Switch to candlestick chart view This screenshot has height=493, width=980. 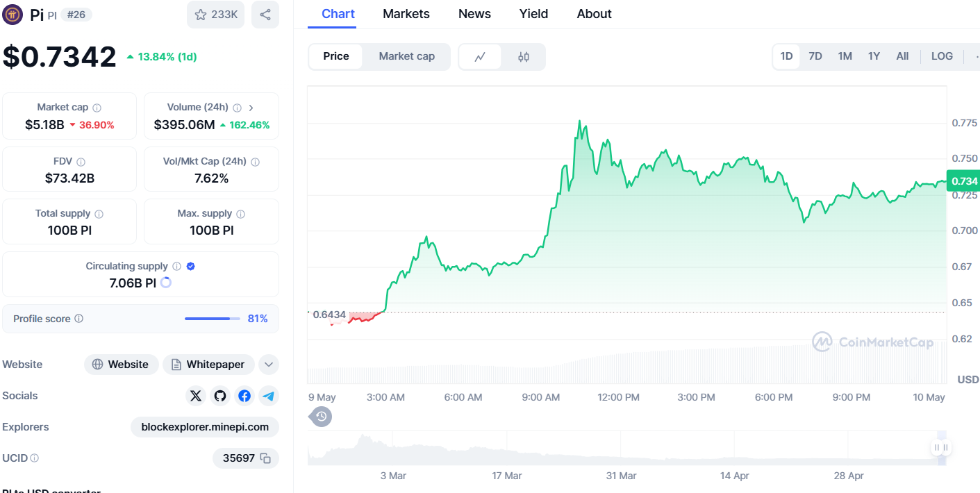[524, 57]
